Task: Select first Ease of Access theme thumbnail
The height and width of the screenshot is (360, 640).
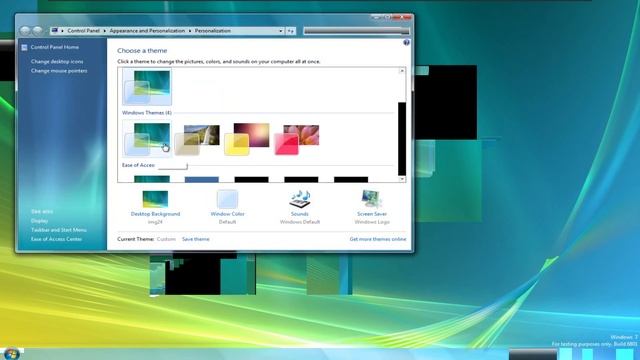Action: pos(152,179)
